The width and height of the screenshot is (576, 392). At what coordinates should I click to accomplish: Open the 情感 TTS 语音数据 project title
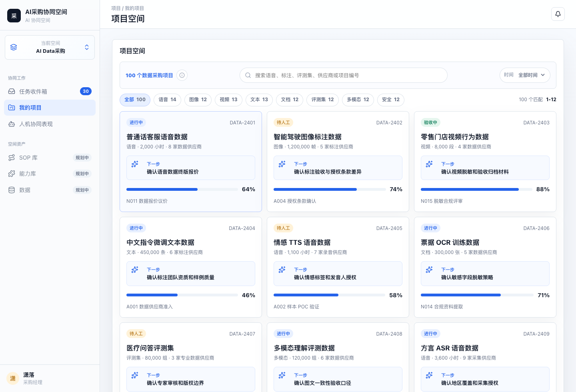[x=302, y=242]
